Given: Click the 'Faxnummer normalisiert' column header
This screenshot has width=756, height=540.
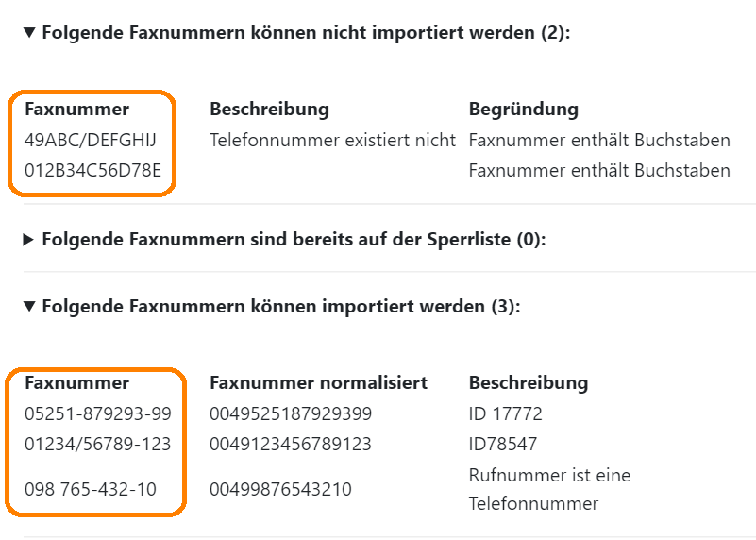Looking at the screenshot, I should [x=319, y=383].
